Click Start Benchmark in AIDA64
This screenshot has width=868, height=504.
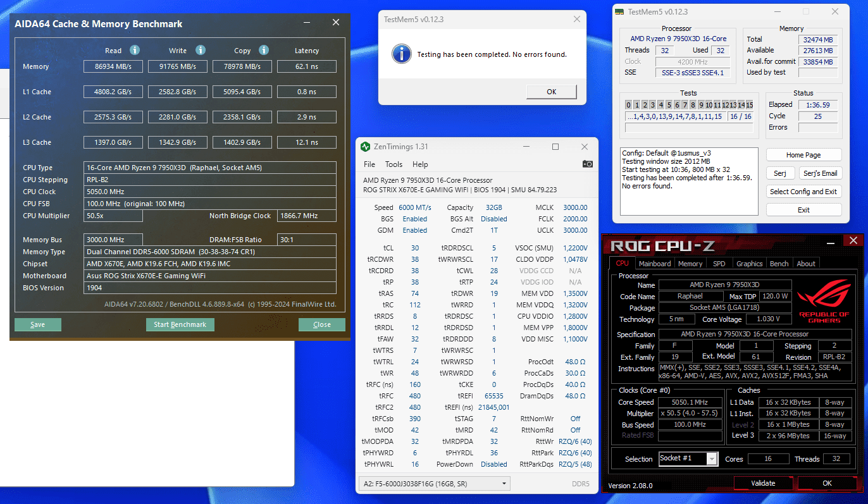coord(180,324)
